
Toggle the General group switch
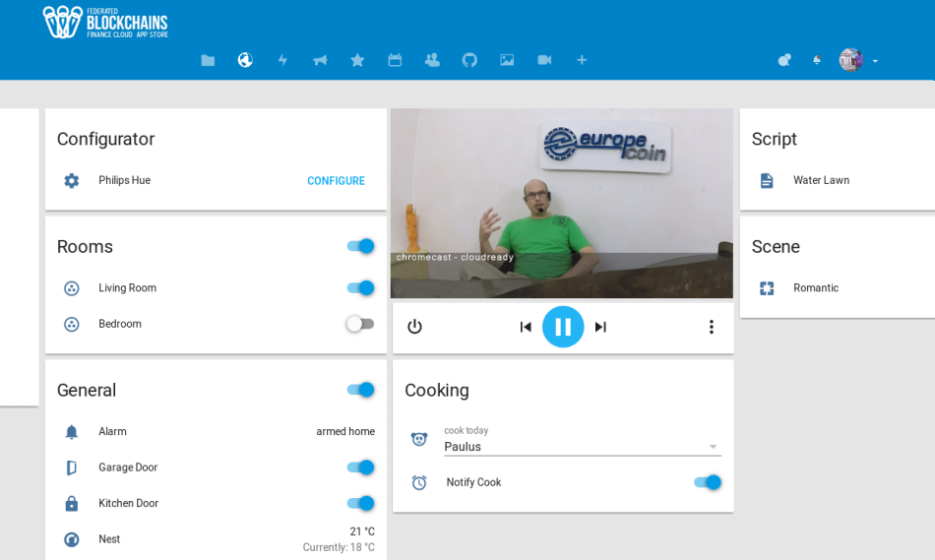[x=361, y=390]
